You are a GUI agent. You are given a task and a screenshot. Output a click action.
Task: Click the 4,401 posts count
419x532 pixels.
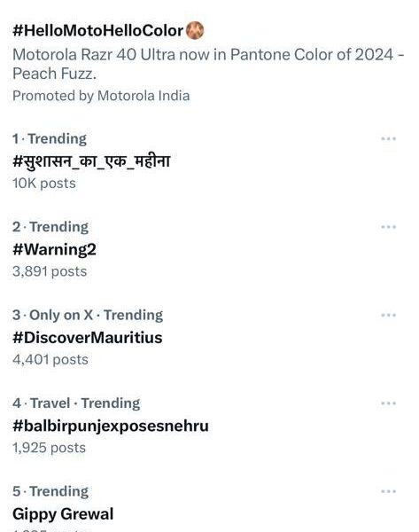click(50, 360)
